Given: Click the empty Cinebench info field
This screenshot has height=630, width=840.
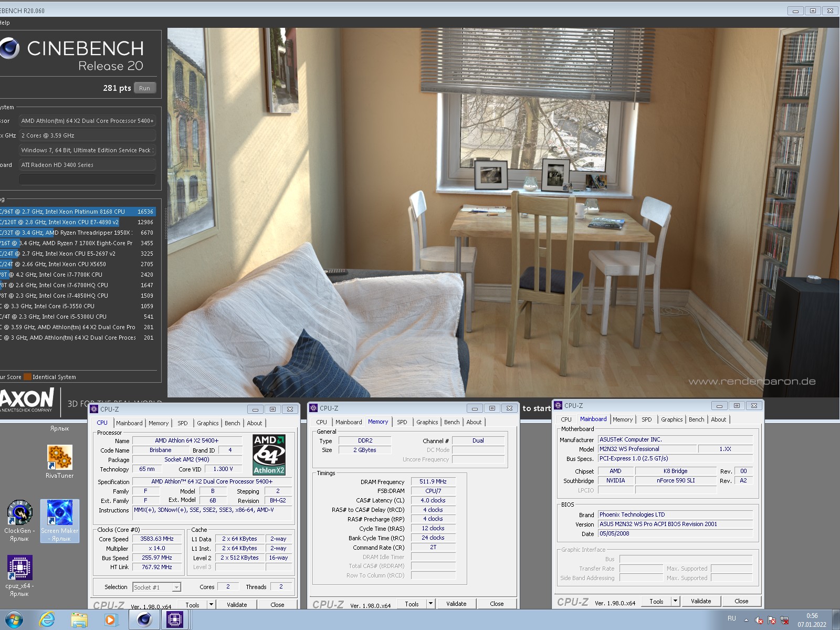Looking at the screenshot, I should (88, 179).
